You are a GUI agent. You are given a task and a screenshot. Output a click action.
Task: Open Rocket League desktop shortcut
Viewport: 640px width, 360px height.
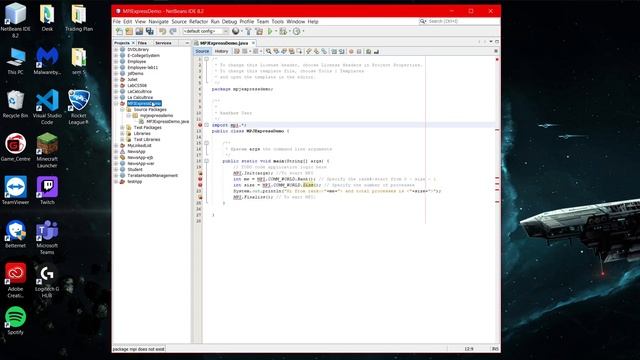click(x=78, y=107)
